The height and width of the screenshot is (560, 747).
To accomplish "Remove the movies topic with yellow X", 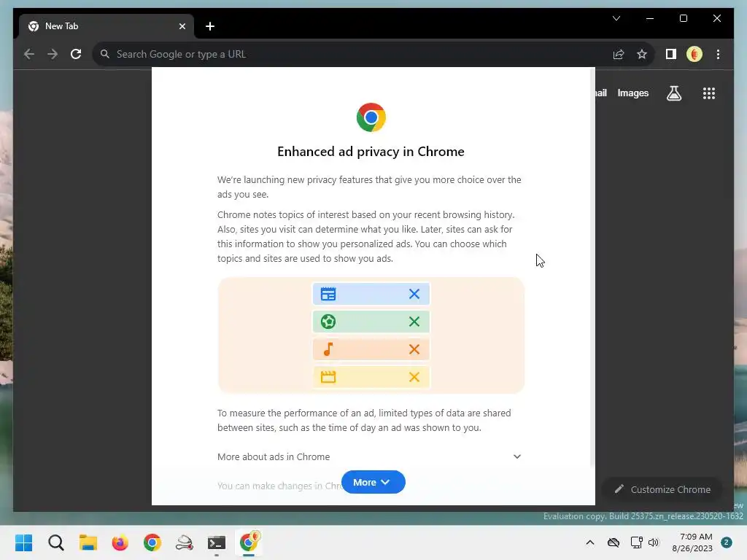I will point(414,377).
